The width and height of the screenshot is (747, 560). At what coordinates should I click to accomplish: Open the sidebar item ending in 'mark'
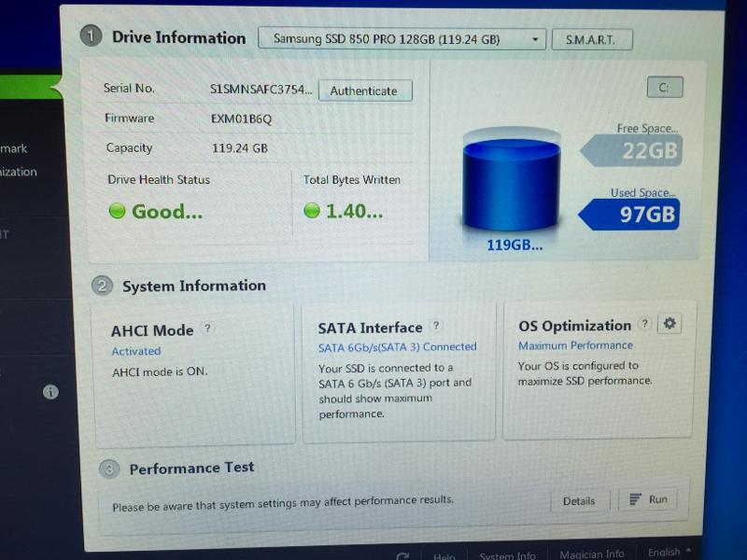pos(14,148)
